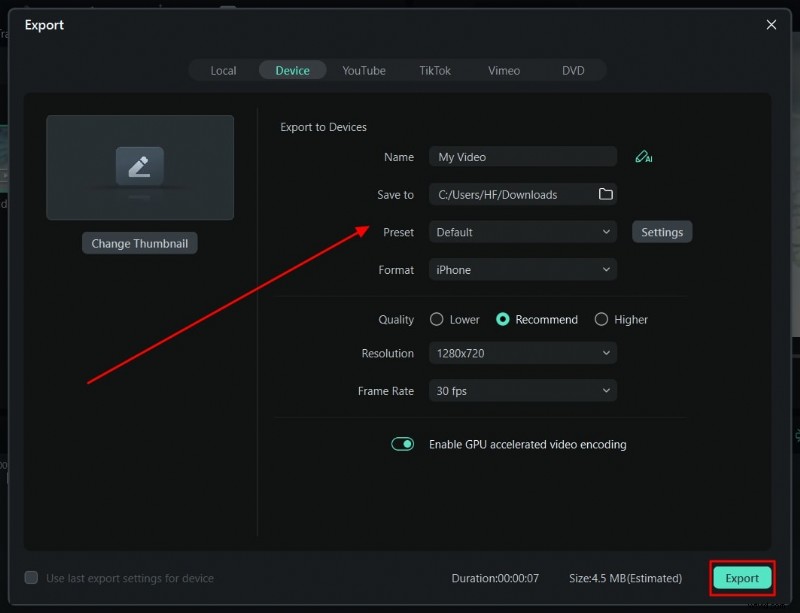
Task: Select Higher quality option
Action: point(600,319)
